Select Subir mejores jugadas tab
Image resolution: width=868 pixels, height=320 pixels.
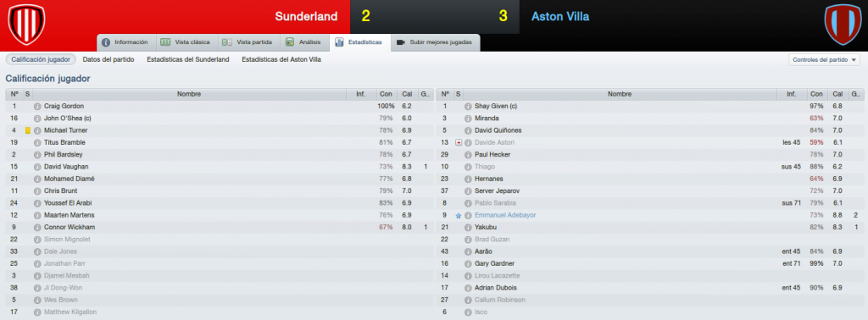tap(435, 42)
